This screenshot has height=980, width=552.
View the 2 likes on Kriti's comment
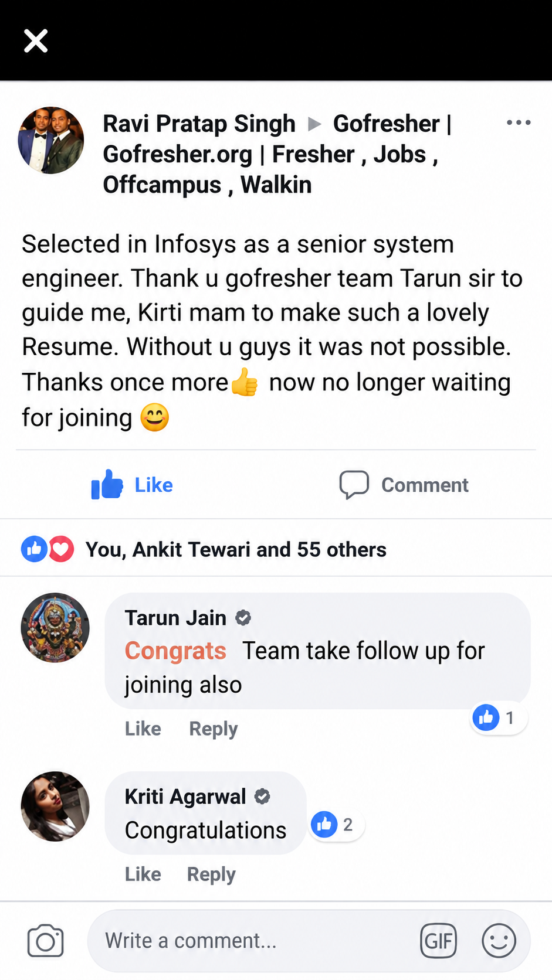click(x=336, y=825)
